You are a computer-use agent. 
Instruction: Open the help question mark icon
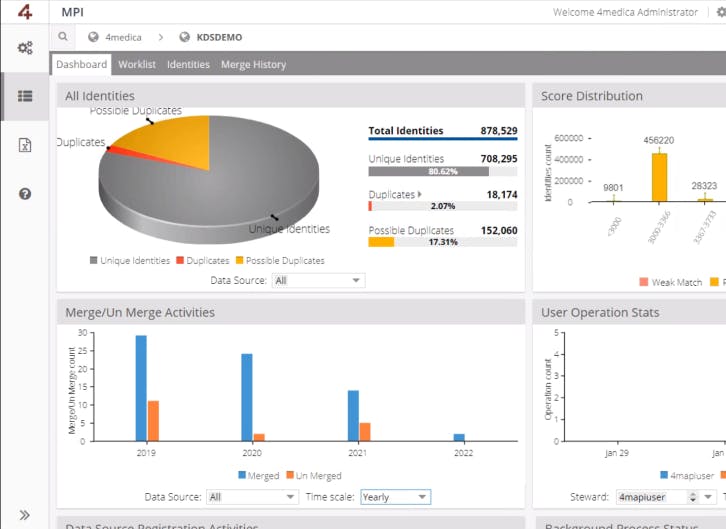(25, 193)
